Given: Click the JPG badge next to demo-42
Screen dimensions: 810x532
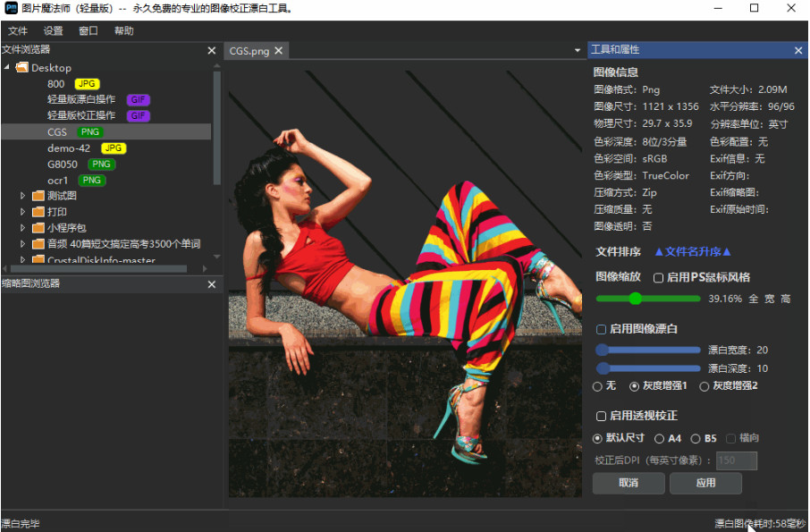Looking at the screenshot, I should click(114, 148).
